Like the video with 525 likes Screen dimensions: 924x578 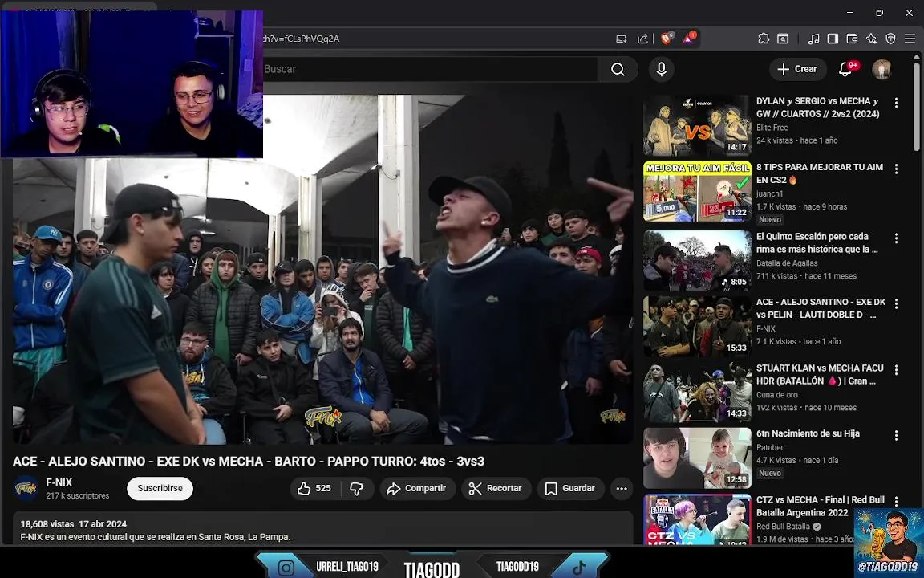(x=314, y=488)
